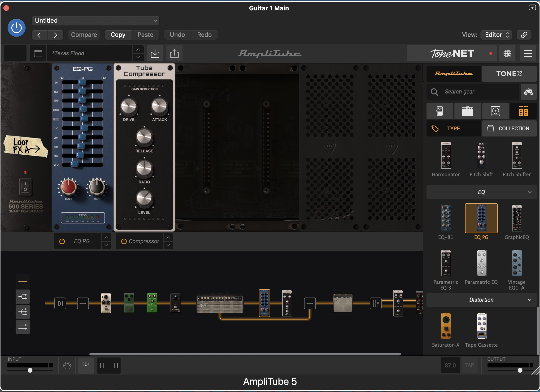Image resolution: width=540 pixels, height=392 pixels.
Task: Select the rack effects gear category
Action: click(x=523, y=111)
